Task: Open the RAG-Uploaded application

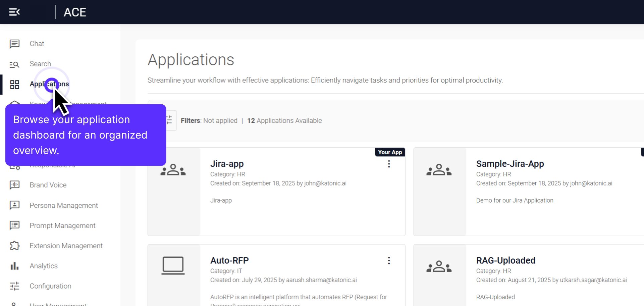Action: coord(506,260)
